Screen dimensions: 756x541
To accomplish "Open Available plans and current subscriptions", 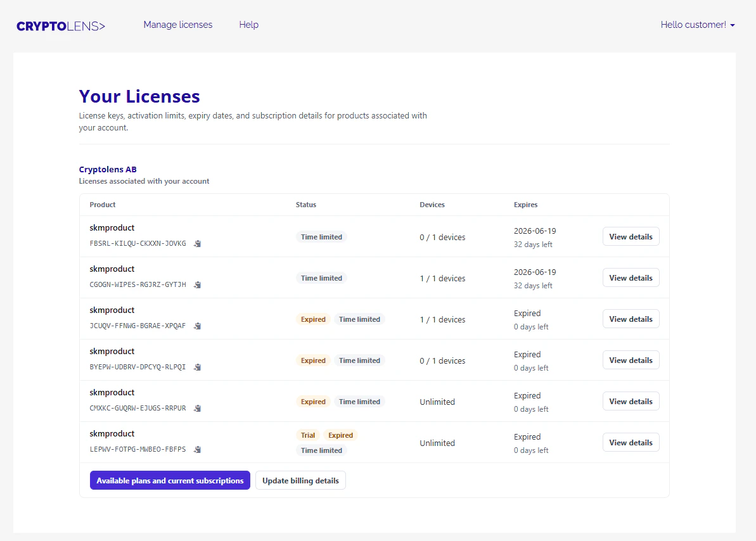I will (x=170, y=480).
